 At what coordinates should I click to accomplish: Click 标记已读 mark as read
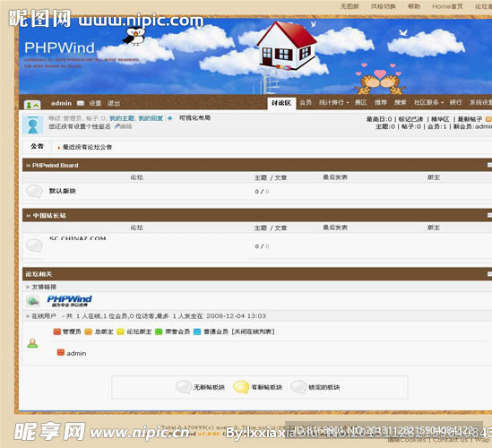click(x=410, y=119)
